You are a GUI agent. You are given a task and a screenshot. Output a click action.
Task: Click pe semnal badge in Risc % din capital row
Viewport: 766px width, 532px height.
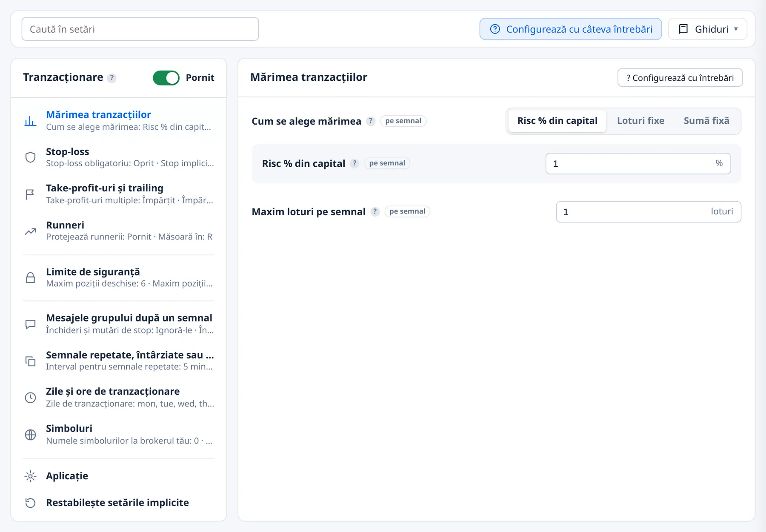tap(387, 163)
